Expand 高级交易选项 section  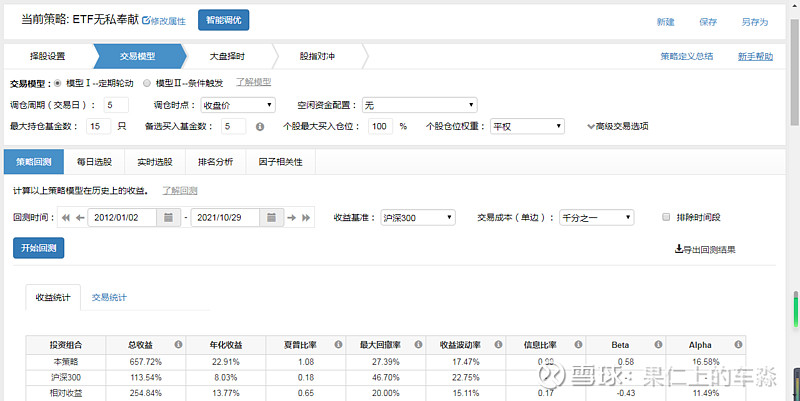[x=617, y=127]
